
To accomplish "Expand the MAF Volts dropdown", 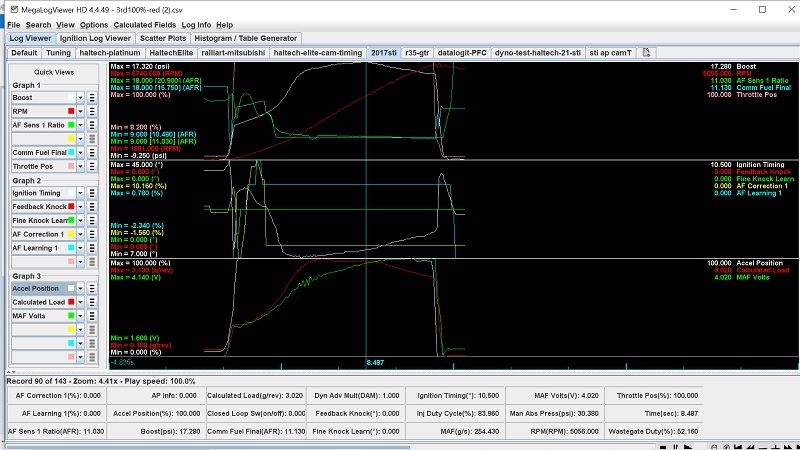I will tap(80, 316).
